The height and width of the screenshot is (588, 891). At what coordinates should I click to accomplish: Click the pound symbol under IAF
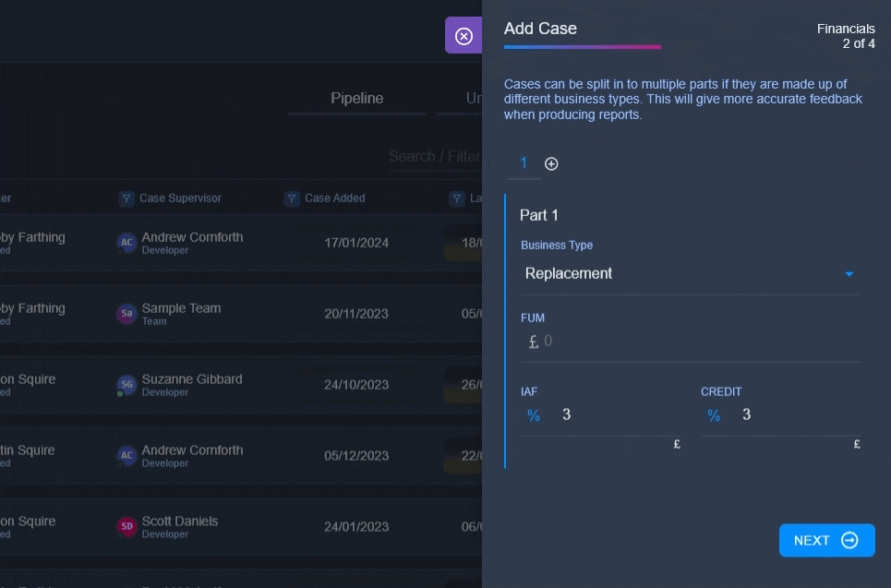(677, 444)
